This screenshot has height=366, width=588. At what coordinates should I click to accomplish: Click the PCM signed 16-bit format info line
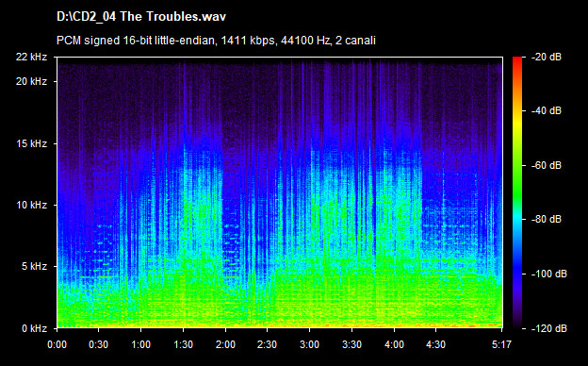point(216,41)
